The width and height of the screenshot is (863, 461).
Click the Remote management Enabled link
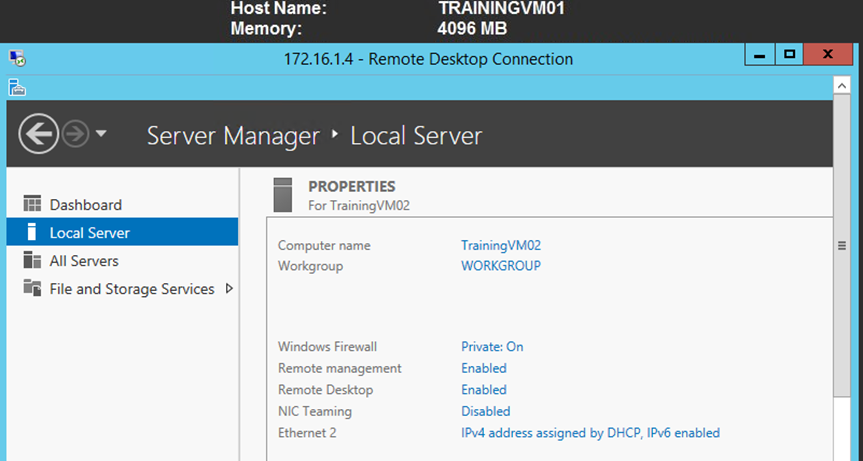pos(484,368)
